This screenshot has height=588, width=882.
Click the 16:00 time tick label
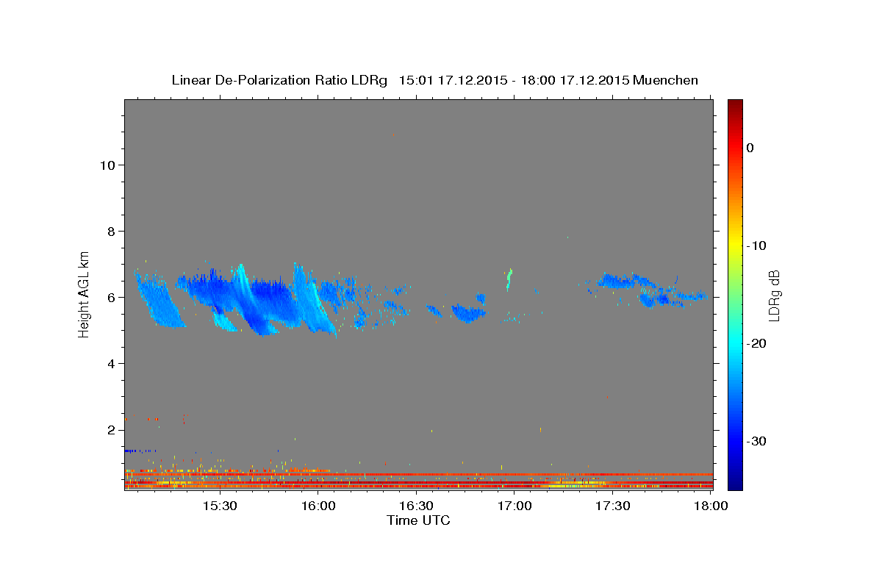point(318,506)
